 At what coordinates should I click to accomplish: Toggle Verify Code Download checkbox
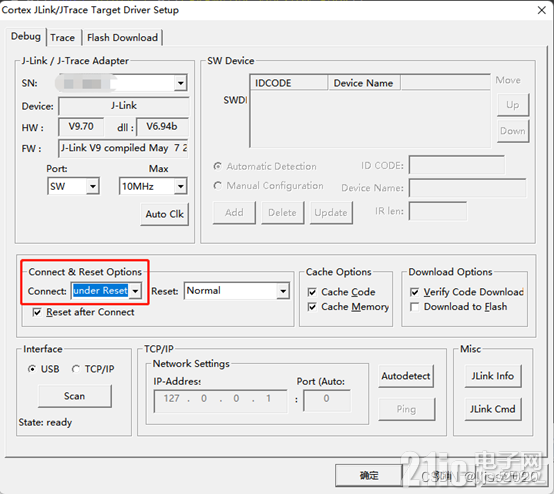[x=414, y=292]
